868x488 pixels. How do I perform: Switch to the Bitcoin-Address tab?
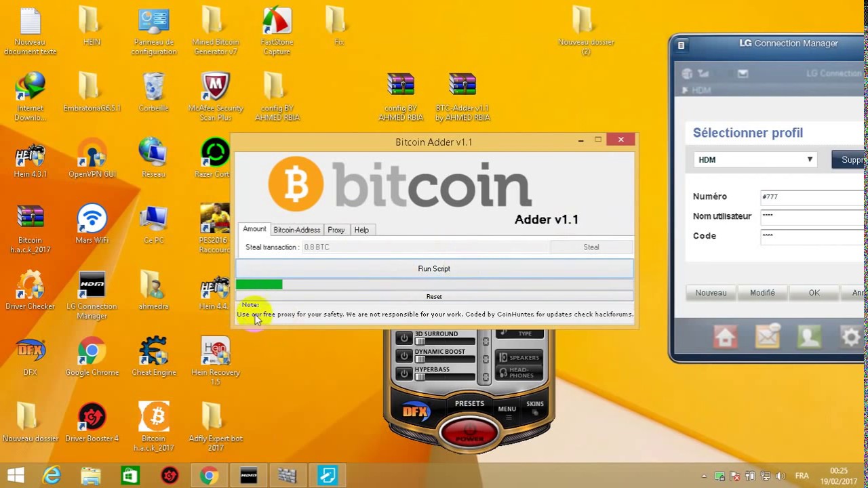(x=296, y=230)
